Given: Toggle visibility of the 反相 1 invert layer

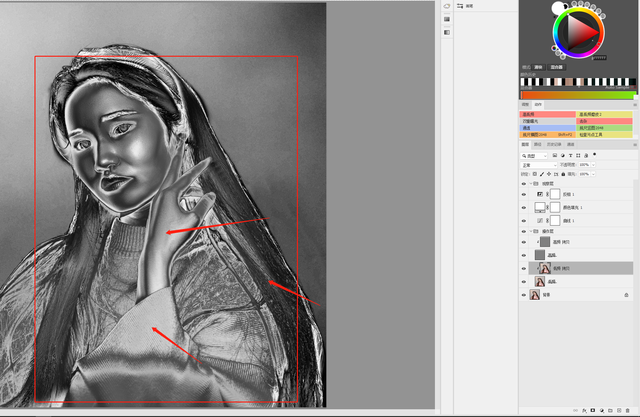Looking at the screenshot, I should pos(524,195).
